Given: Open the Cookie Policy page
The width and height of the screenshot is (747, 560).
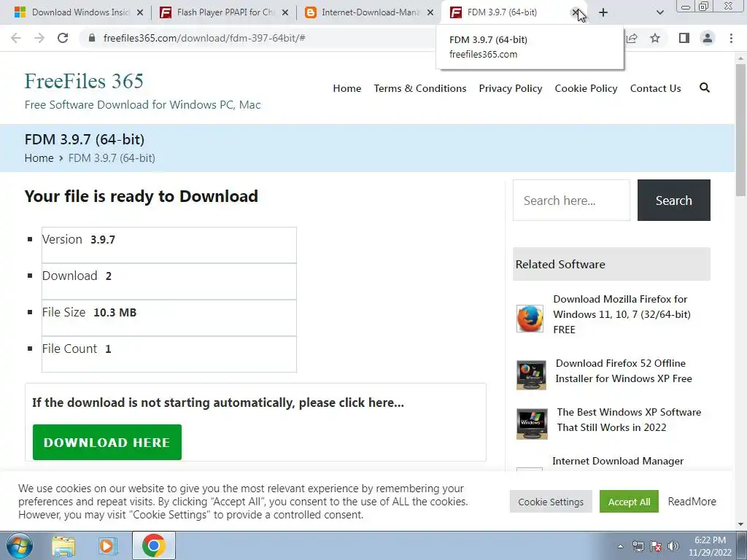Looking at the screenshot, I should 586,88.
